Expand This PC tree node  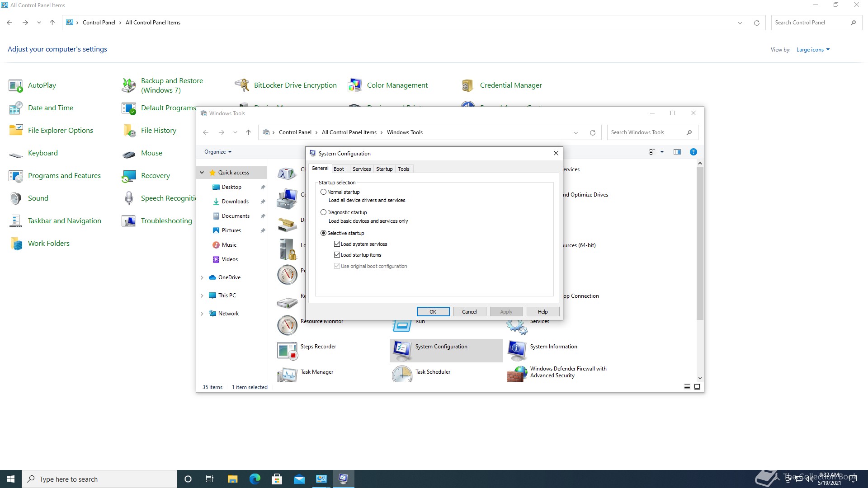pos(202,296)
